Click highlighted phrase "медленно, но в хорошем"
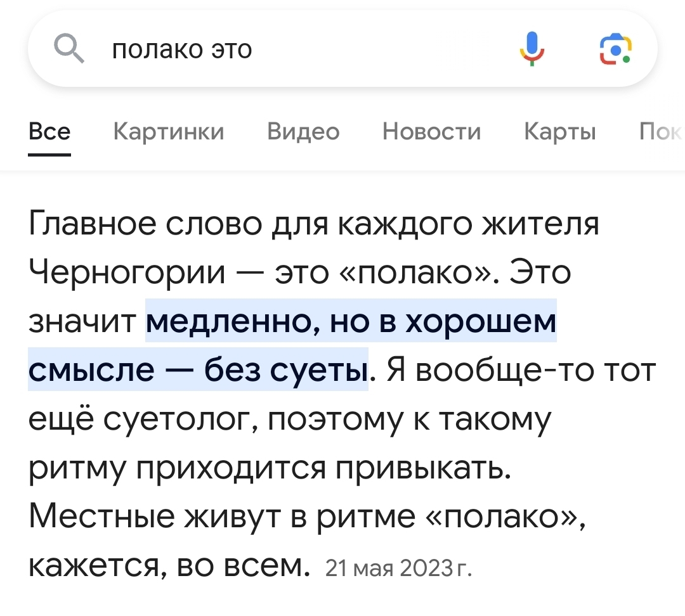685x616 pixels. coord(351,322)
